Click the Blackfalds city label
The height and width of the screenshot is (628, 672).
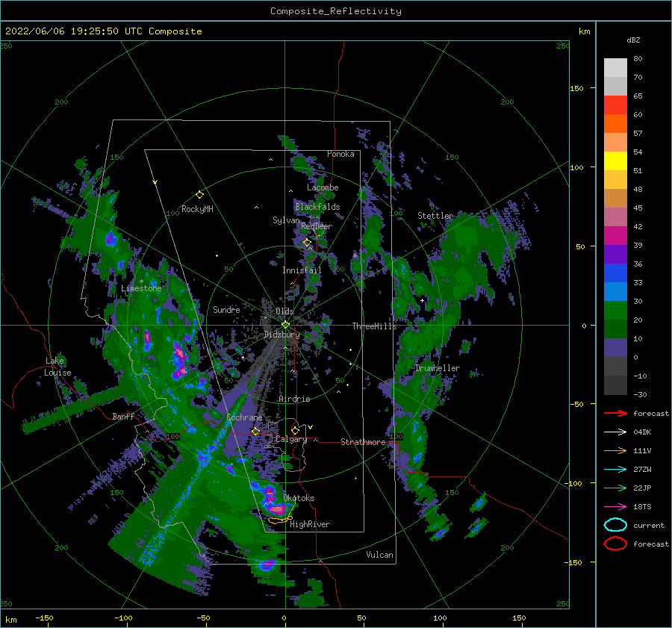[317, 207]
